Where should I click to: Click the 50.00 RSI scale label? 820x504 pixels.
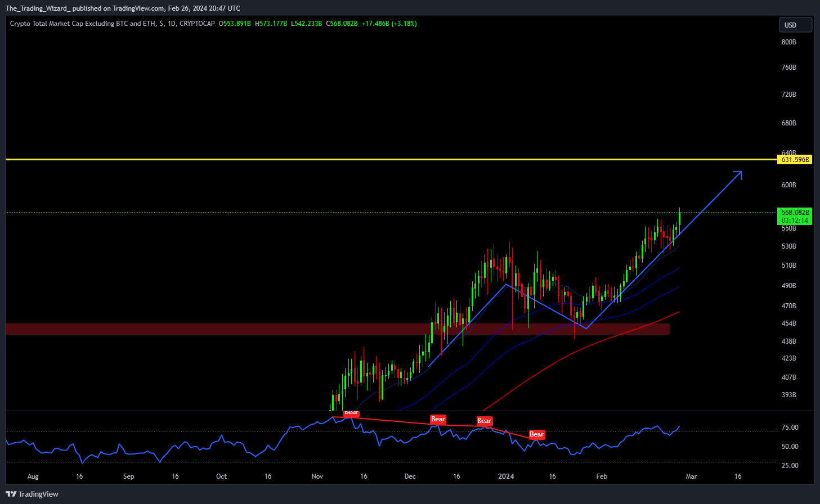pos(790,447)
